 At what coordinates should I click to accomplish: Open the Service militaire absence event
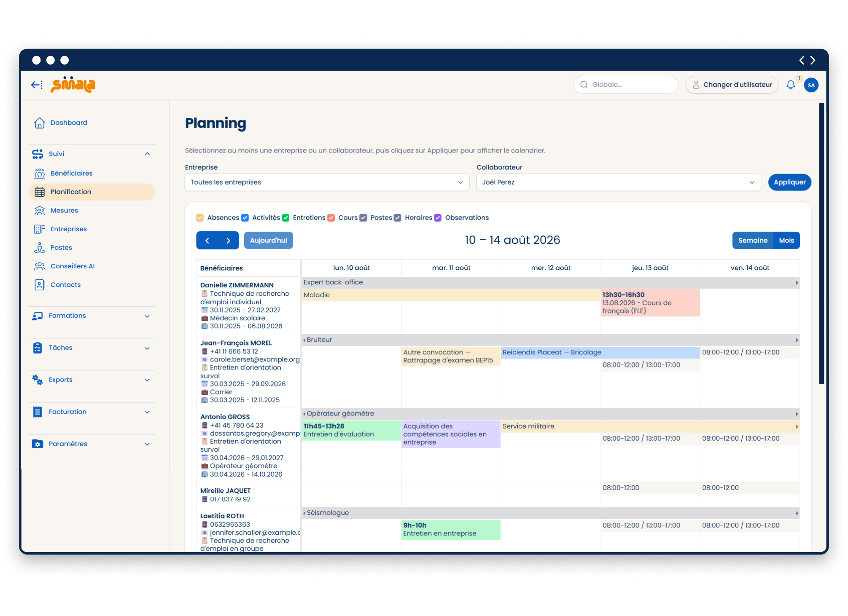[650, 426]
